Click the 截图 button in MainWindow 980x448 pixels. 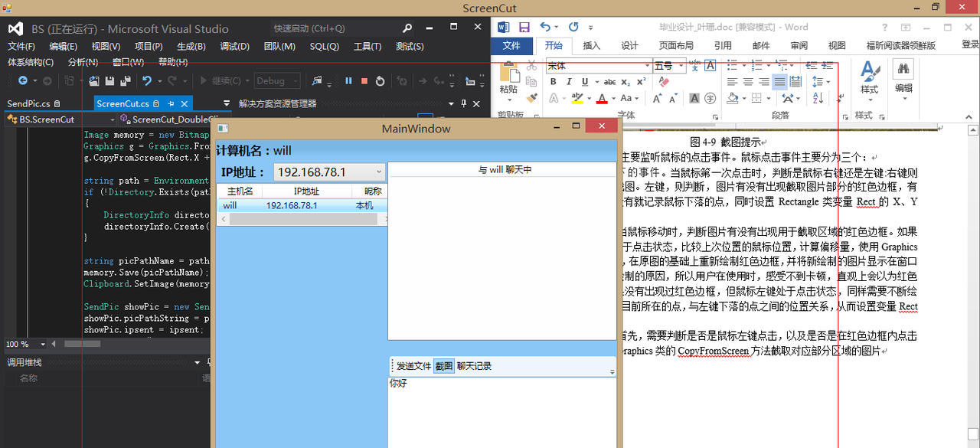pyautogui.click(x=444, y=365)
